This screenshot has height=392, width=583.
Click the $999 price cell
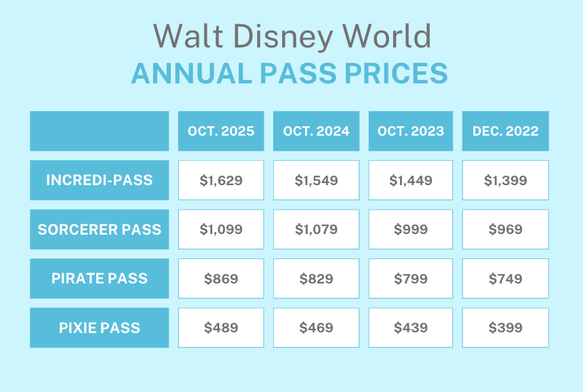411,229
